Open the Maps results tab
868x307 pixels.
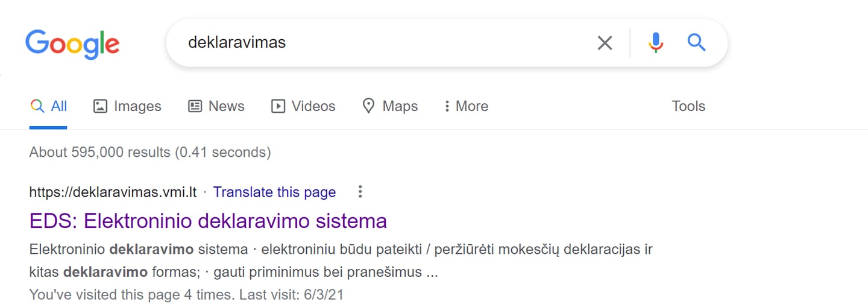(390, 106)
